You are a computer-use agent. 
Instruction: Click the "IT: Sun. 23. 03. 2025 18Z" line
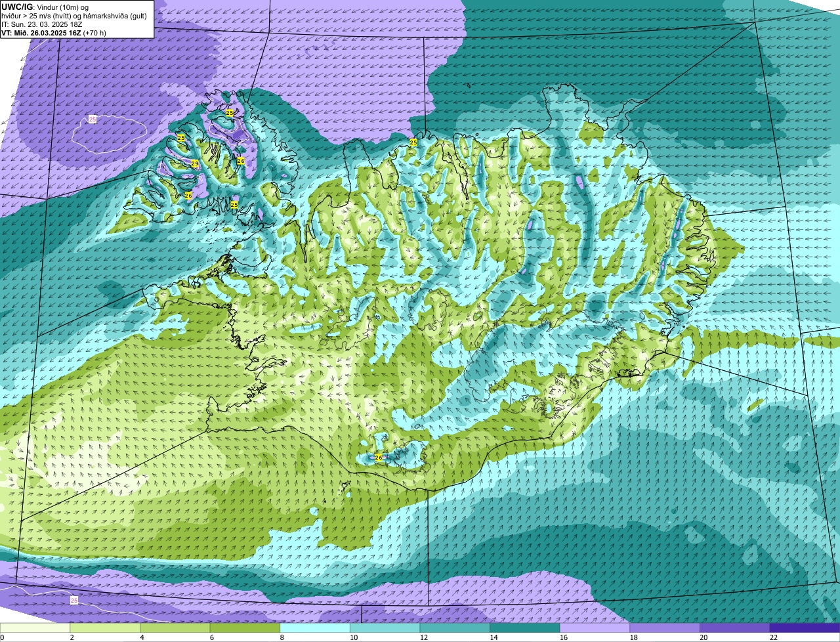pyautogui.click(x=42, y=24)
